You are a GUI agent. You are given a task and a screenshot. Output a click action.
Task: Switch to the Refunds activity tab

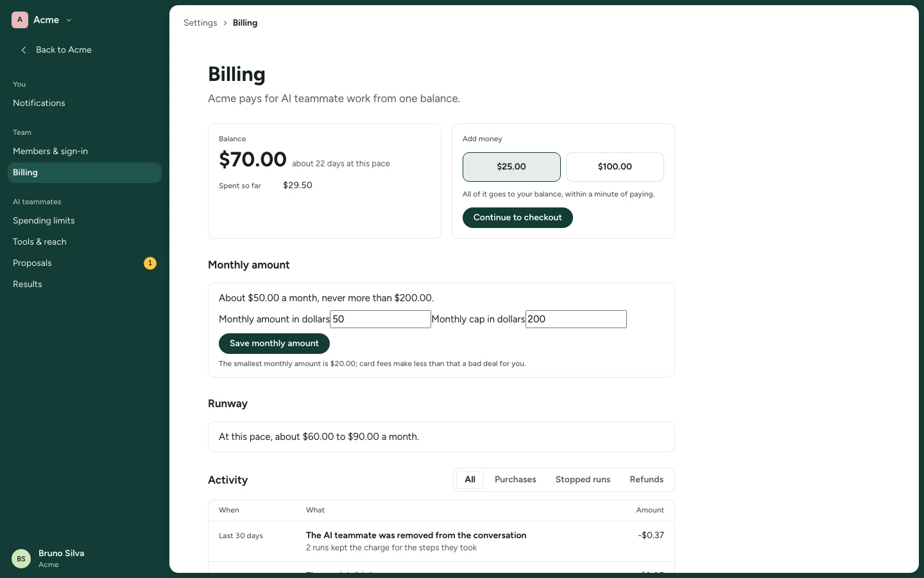(x=646, y=480)
